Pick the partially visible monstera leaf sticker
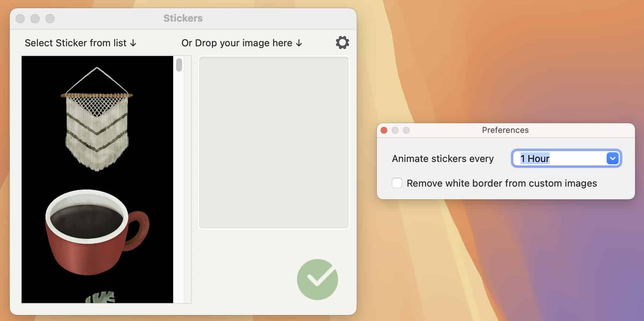Viewport: 644px width, 321px height. coord(100,297)
